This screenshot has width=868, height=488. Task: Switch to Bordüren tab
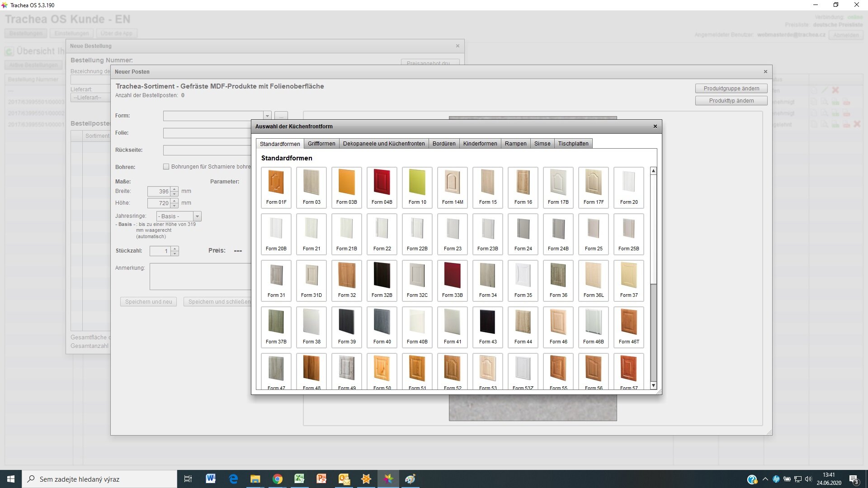(444, 144)
